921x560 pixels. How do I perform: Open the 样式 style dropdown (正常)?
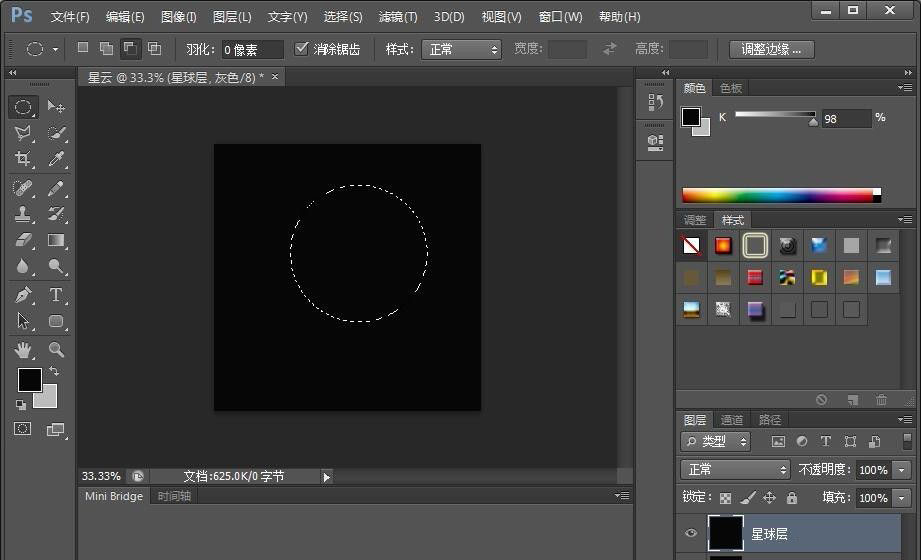(x=461, y=49)
